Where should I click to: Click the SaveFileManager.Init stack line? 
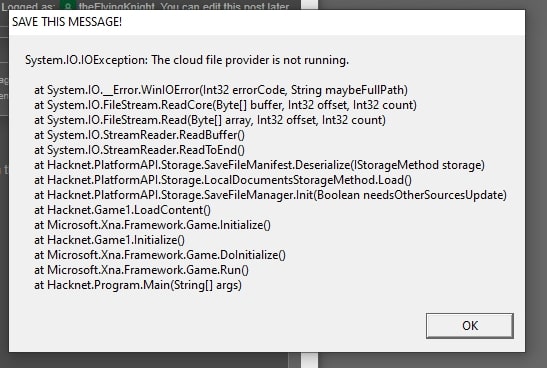point(270,195)
